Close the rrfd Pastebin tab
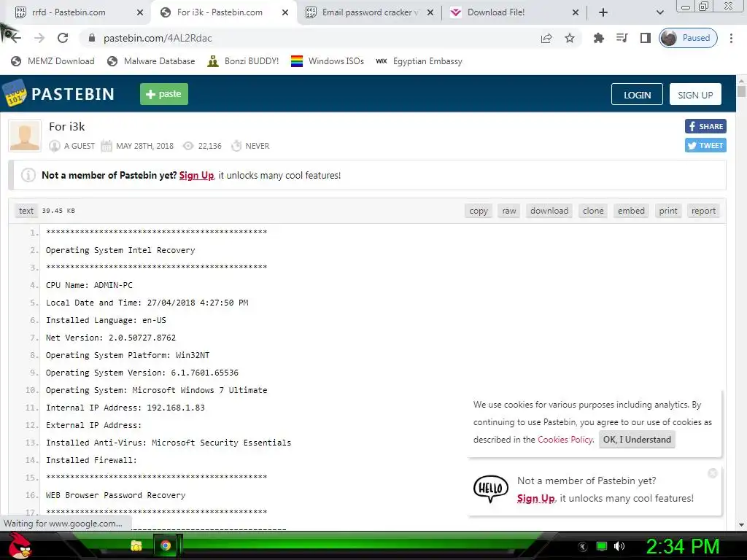The image size is (747, 560). (x=140, y=12)
